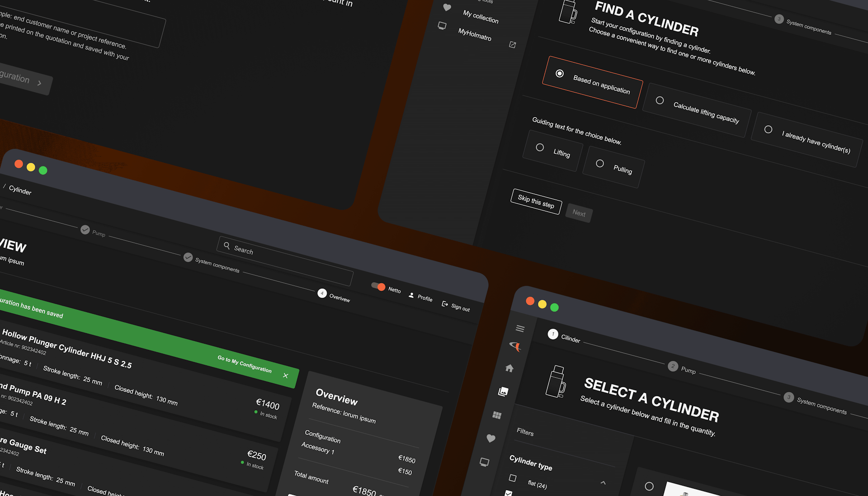Click the monitor icon in lower sidebar
Viewport: 868px width, 496px height.
click(484, 462)
